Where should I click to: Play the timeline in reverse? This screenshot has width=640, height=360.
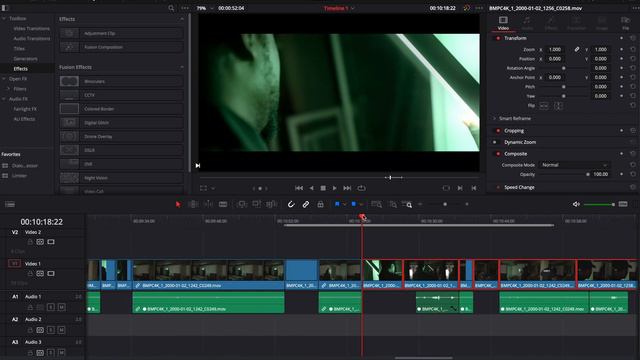coord(312,188)
